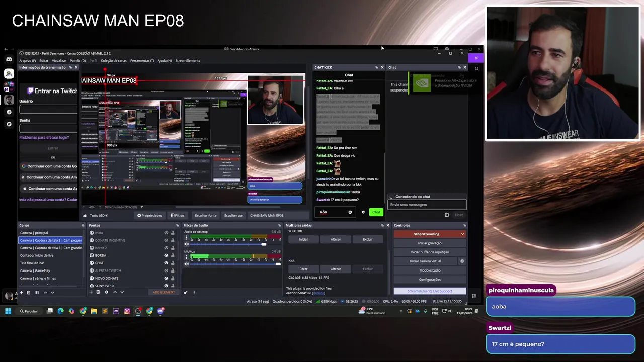
Task: Open Discord discover compass icon
Action: pos(9,124)
